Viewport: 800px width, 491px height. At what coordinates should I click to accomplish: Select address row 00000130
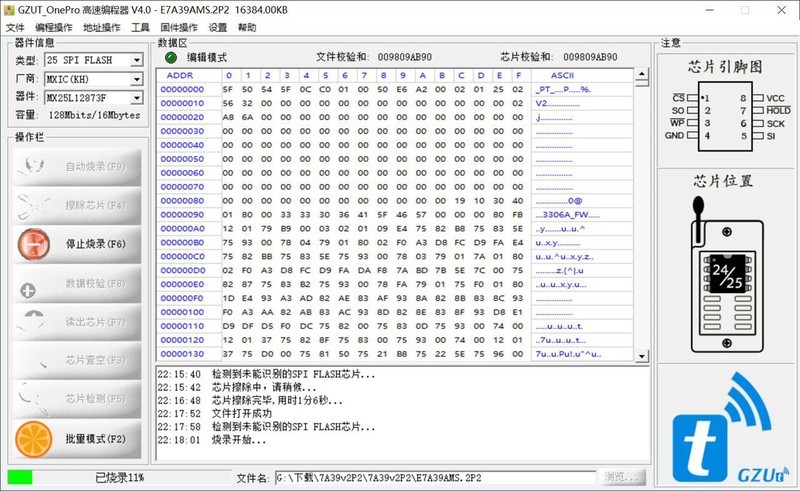[x=182, y=354]
